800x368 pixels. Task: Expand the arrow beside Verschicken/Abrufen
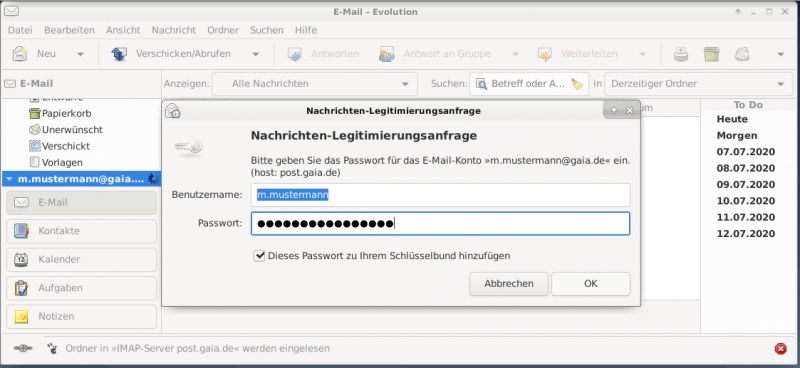256,54
